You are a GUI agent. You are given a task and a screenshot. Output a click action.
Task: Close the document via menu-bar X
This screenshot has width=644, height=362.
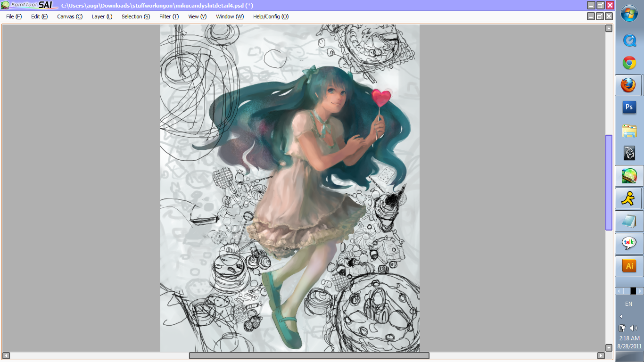609,16
